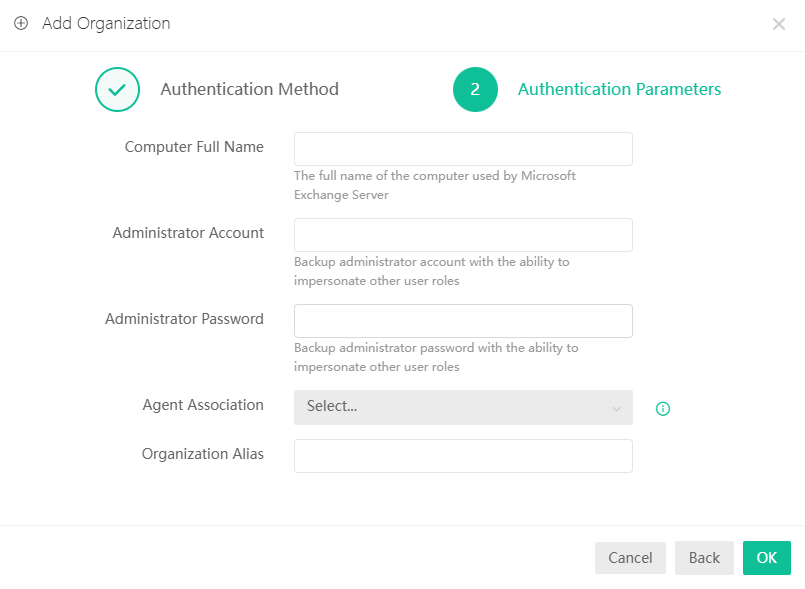
Task: Click inside the Computer Full Name field
Action: click(x=462, y=148)
